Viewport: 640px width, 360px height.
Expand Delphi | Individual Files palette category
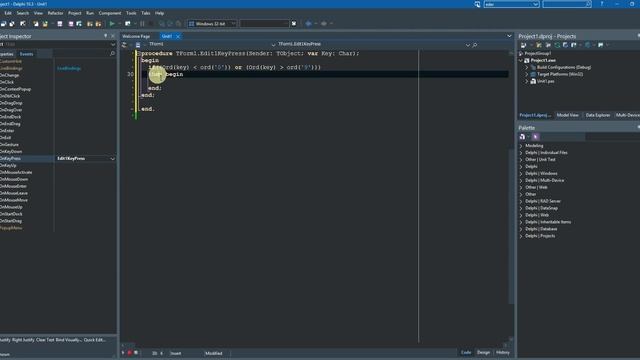[521, 153]
